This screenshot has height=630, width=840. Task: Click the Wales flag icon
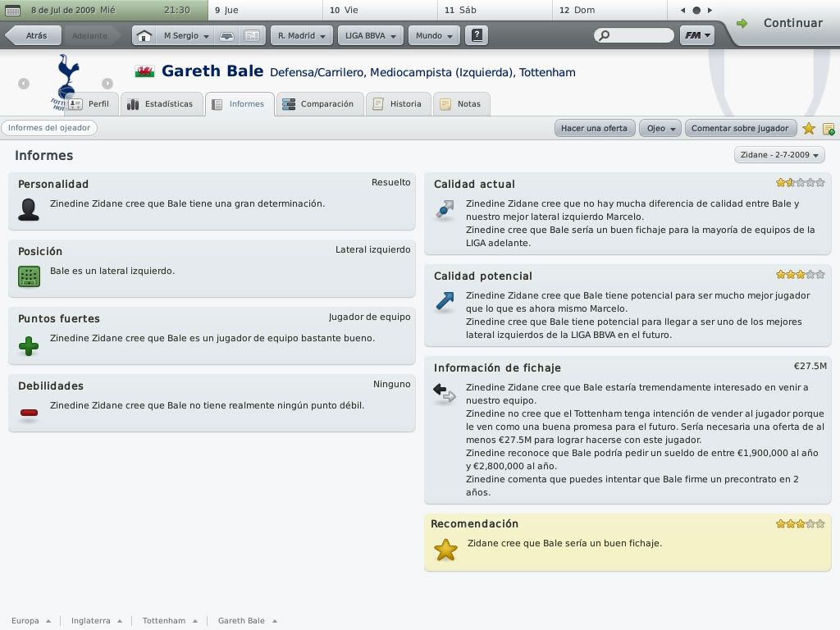coord(144,72)
